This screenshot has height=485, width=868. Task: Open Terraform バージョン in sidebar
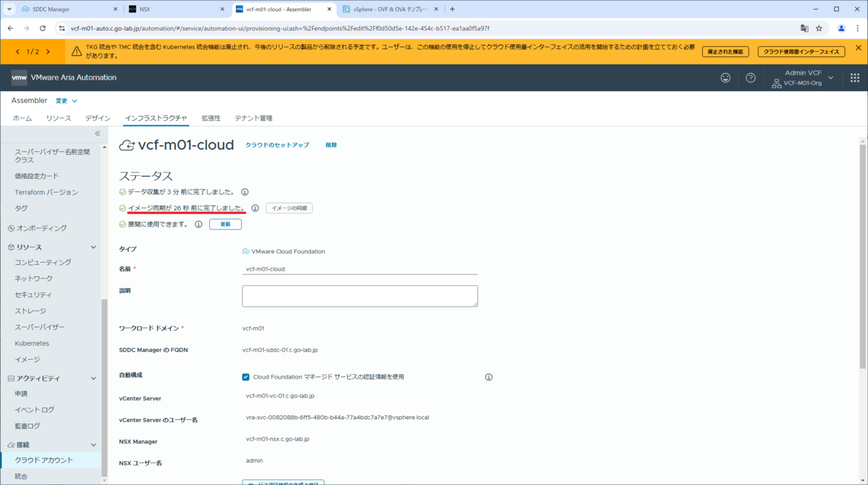(x=46, y=193)
